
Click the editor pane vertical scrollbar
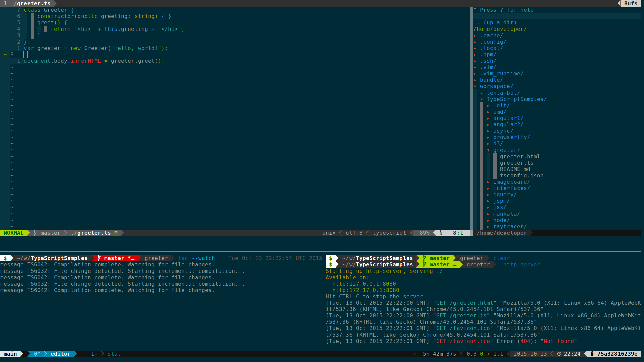click(x=471, y=117)
